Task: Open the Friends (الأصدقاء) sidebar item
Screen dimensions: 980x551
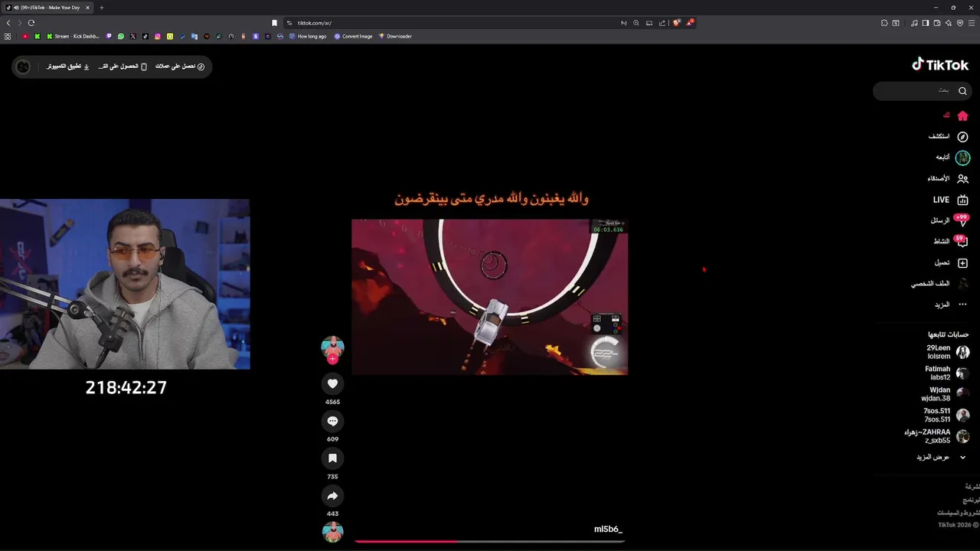Action: point(948,178)
